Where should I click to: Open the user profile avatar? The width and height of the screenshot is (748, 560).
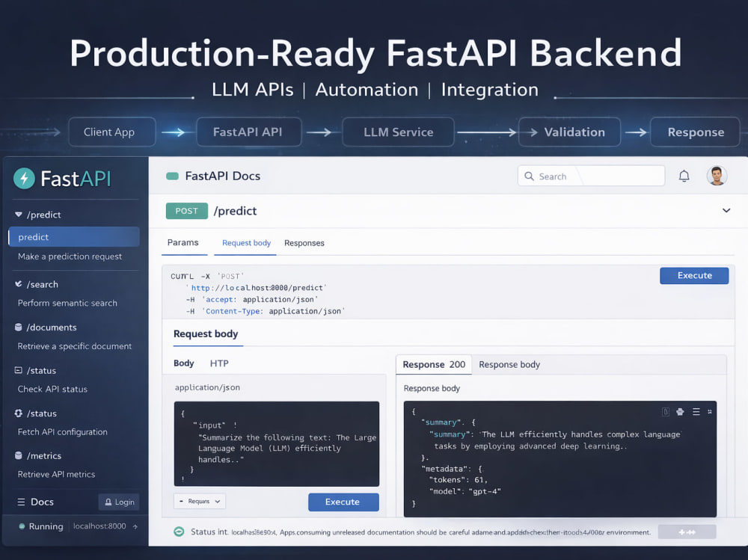click(717, 176)
